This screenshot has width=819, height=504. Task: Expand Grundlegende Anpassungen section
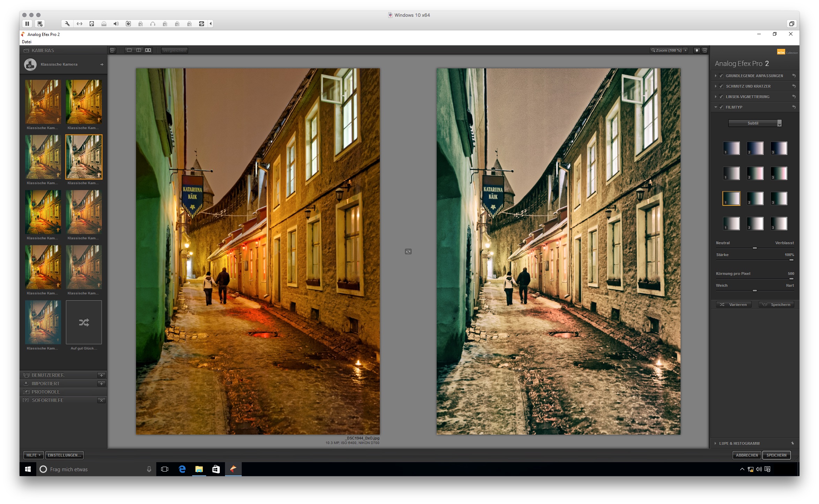pos(715,76)
